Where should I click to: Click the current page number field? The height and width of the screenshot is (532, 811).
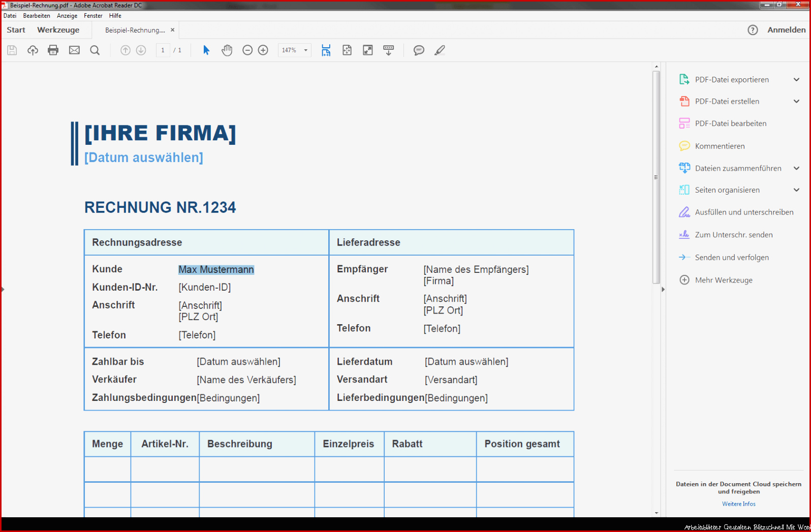pos(163,50)
